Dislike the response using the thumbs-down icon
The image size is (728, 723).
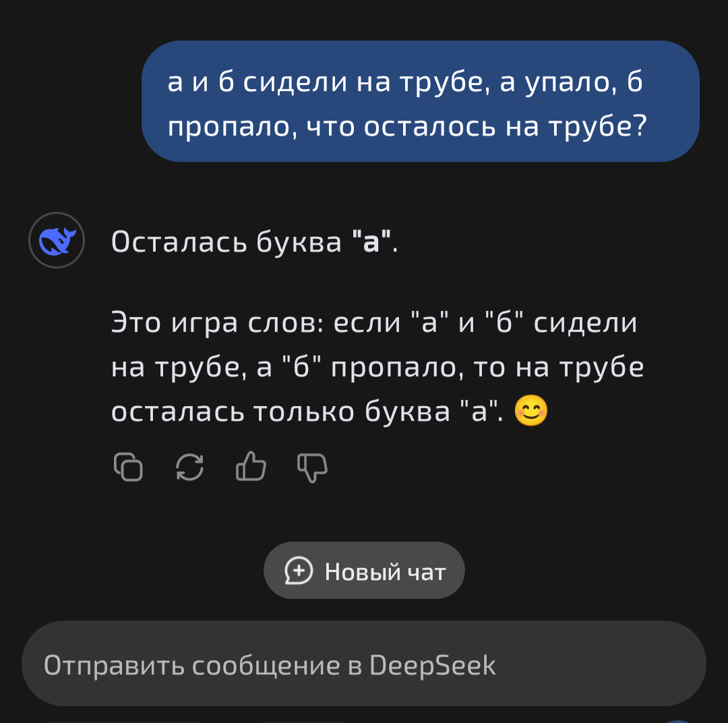311,467
